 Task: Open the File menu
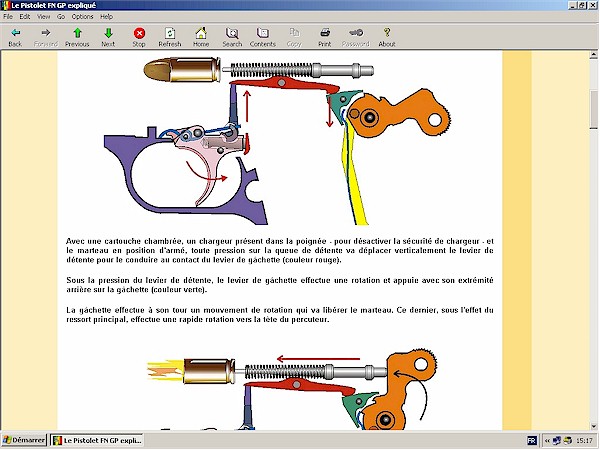click(9, 17)
